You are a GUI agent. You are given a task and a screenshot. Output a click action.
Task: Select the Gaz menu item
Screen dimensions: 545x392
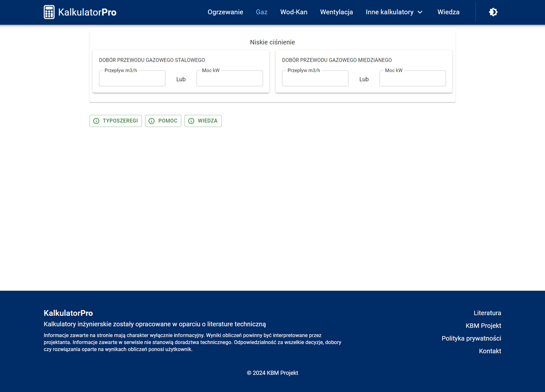tap(262, 12)
